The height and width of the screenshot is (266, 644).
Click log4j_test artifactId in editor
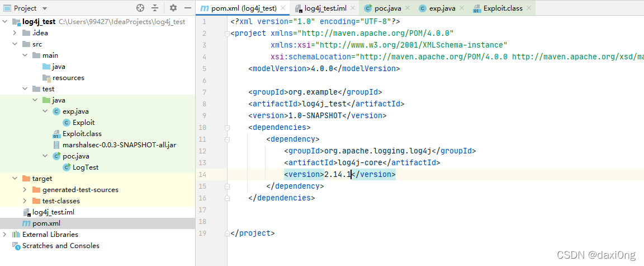point(324,104)
